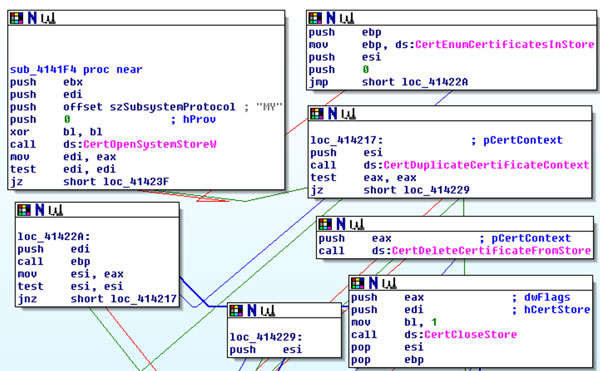Click the color palette icon on CertEnumCertificatesInStore node

[x=315, y=18]
